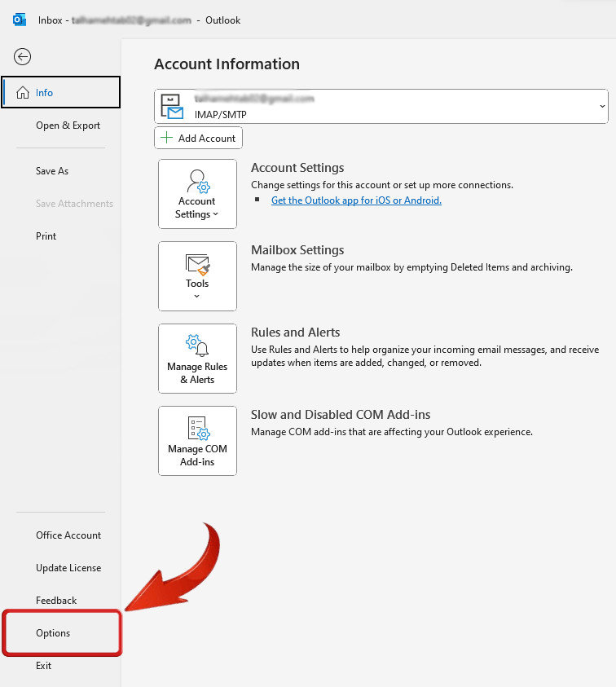Open the Open & Export page
The height and width of the screenshot is (687, 616).
(68, 126)
